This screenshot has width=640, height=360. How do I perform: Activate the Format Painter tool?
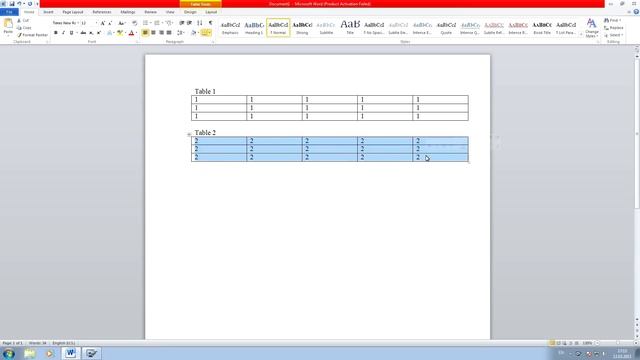33,35
